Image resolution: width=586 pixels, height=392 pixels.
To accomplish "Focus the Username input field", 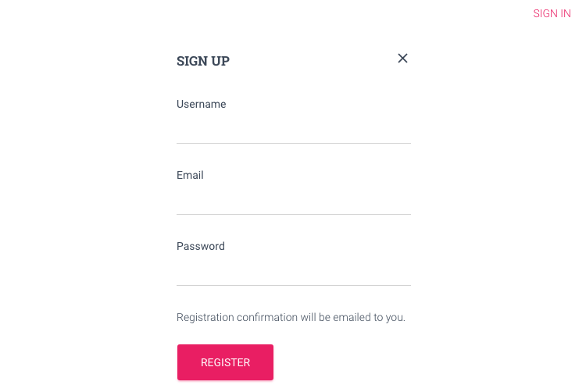I will tap(293, 129).
